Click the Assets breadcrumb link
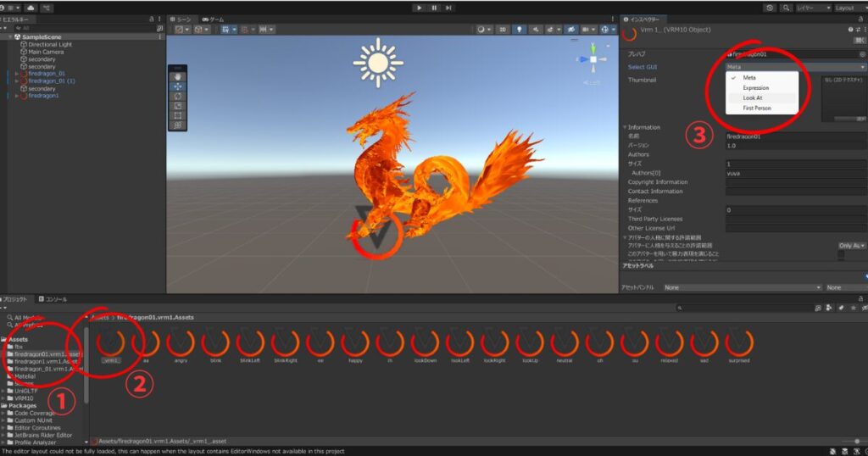The height and width of the screenshot is (456, 868). click(x=100, y=318)
